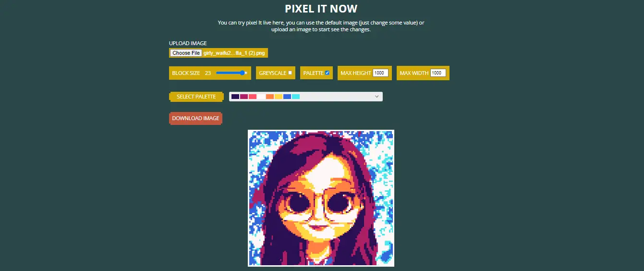Click the royal blue palette swatch
Image resolution: width=644 pixels, height=271 pixels.
[287, 97]
